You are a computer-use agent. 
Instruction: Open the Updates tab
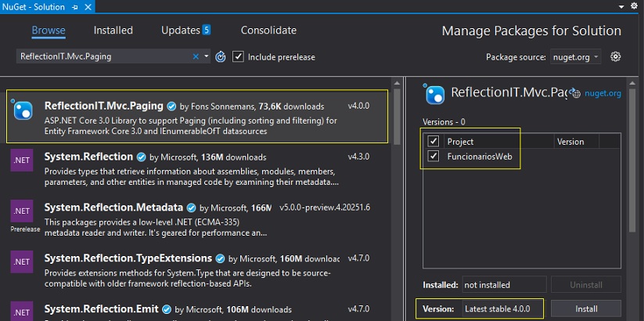tap(185, 31)
